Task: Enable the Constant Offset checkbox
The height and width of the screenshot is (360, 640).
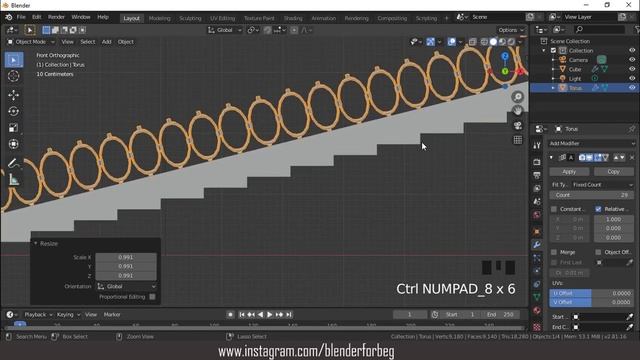Action: click(x=554, y=209)
